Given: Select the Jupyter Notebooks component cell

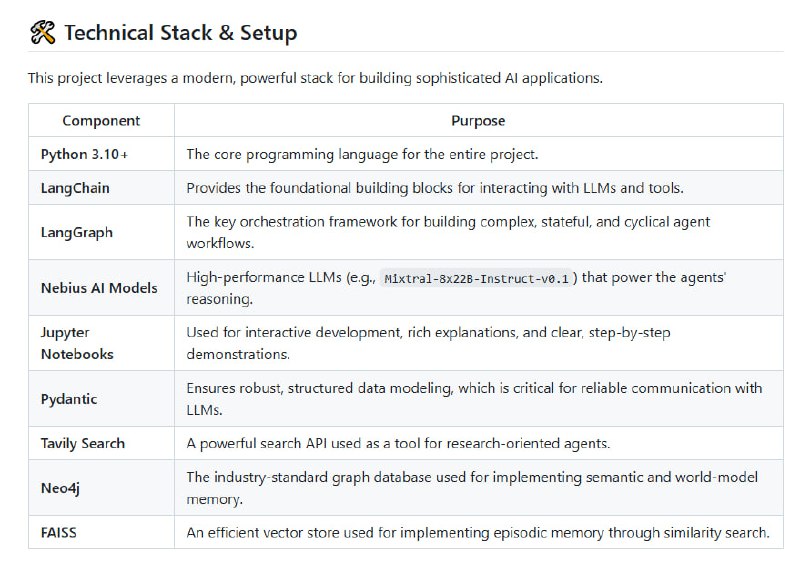Looking at the screenshot, I should tap(77, 342).
